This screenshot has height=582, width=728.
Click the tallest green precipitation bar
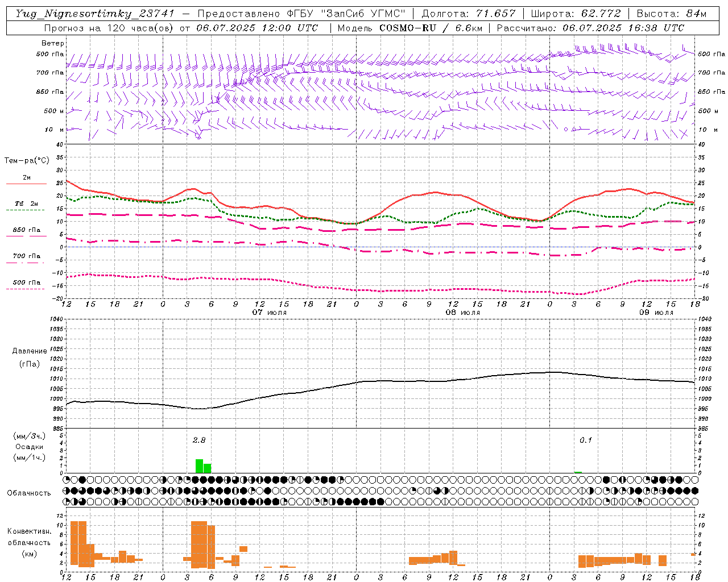(x=199, y=466)
